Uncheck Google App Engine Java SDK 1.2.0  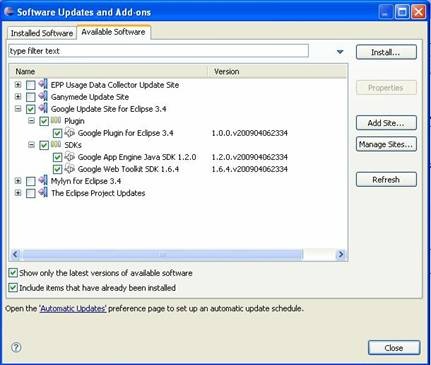(x=57, y=157)
